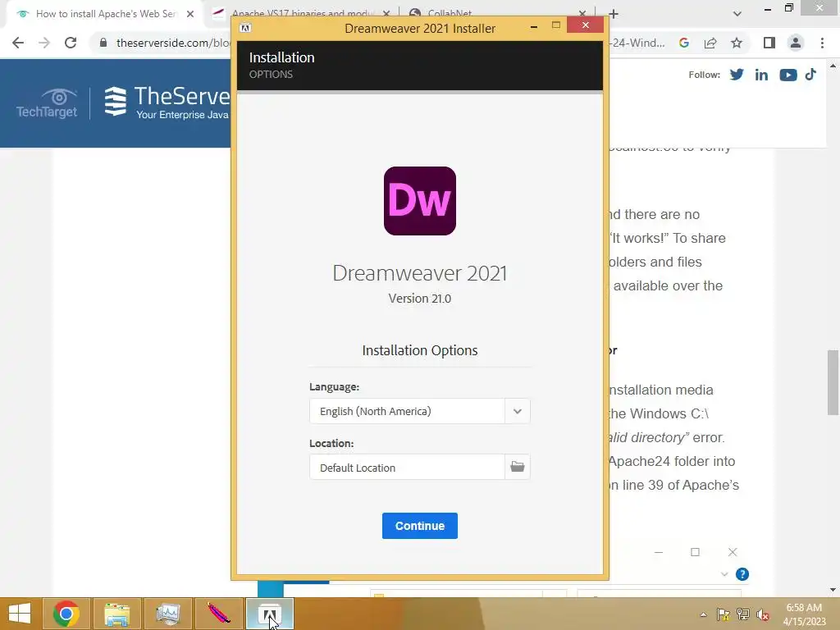Switch to Apache VS17 binaries tab
The height and width of the screenshot is (630, 840).
click(x=303, y=14)
